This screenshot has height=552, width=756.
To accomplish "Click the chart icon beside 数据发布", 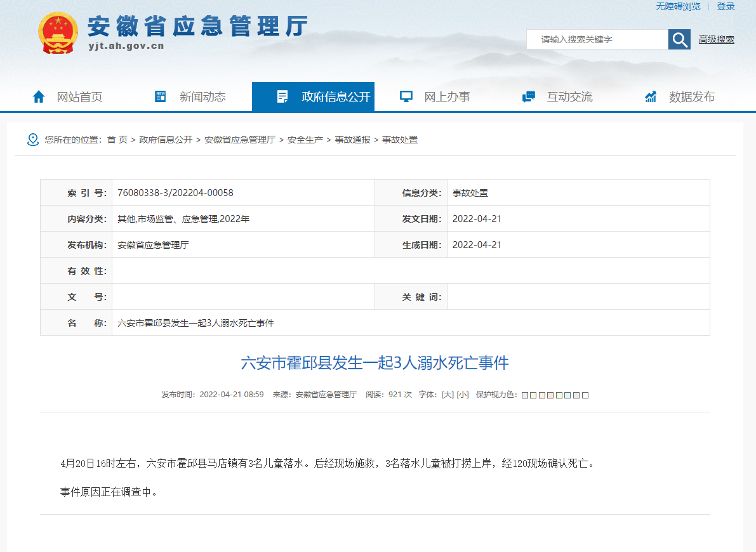I will 651,96.
